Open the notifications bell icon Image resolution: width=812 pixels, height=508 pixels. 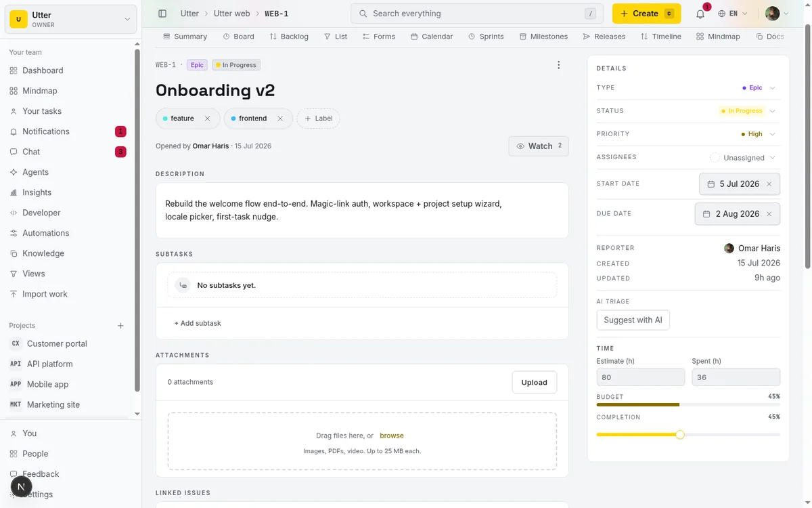point(700,14)
